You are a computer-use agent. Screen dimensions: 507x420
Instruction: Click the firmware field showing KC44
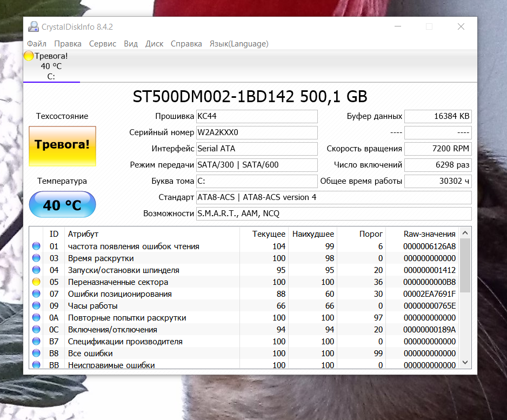tap(256, 116)
